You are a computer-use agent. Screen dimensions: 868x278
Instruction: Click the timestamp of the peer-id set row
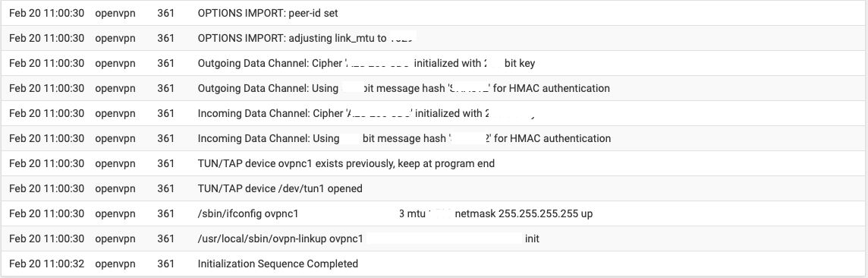point(46,13)
